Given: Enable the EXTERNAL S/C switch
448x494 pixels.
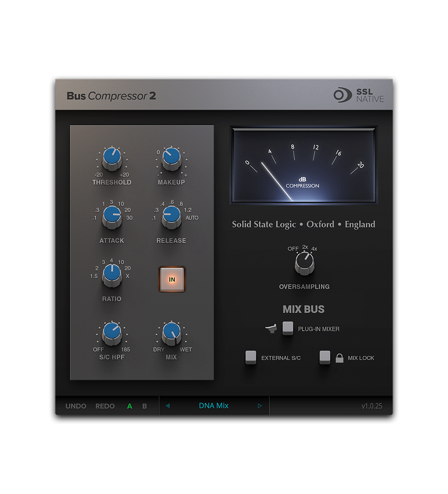Looking at the screenshot, I should 251,357.
